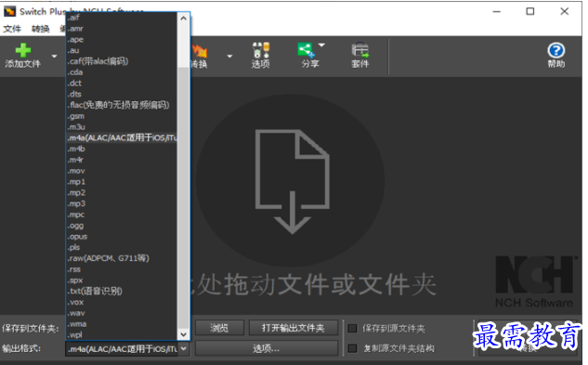Viewport: 588px width, 365px height.
Task: Select highlighted .m4a(ALAC/AAC) list entry
Action: tap(122, 137)
